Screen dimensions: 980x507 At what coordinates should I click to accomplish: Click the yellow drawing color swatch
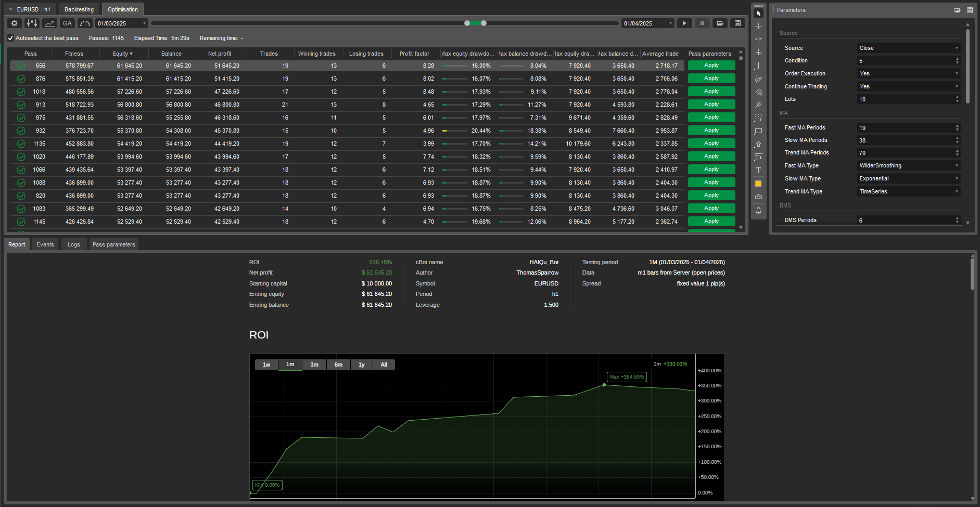758,184
